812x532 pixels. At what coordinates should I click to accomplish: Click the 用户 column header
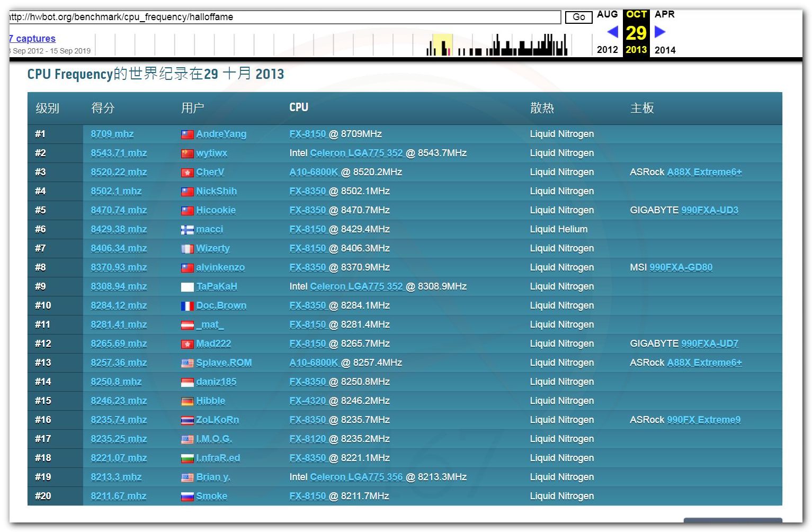click(x=192, y=108)
